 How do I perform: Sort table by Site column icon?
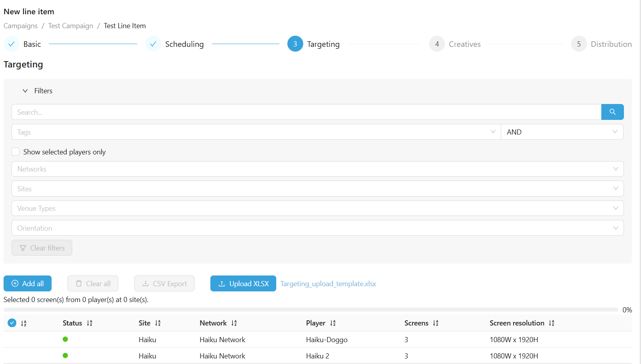coord(158,323)
